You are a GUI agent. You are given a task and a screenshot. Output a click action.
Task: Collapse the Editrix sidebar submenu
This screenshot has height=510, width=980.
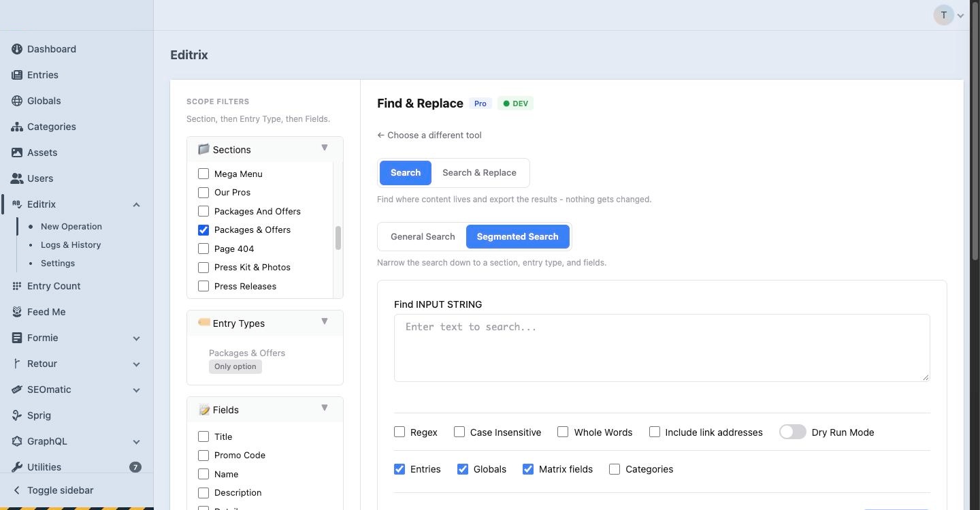pyautogui.click(x=136, y=204)
